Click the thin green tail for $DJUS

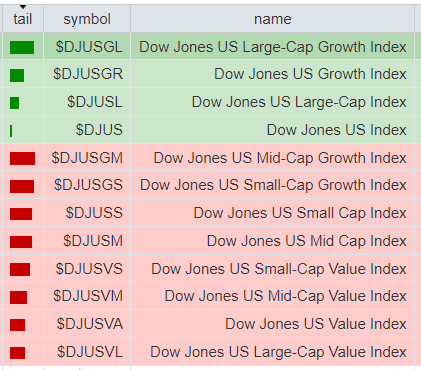click(x=11, y=131)
